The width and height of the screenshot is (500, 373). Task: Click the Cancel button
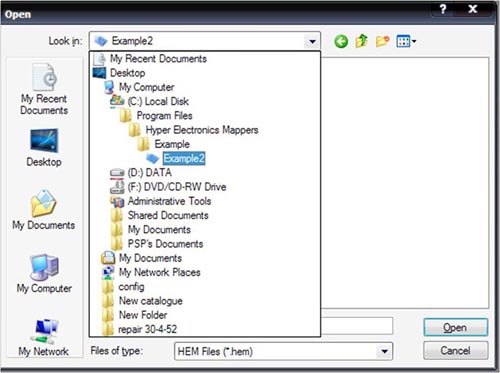[x=455, y=351]
